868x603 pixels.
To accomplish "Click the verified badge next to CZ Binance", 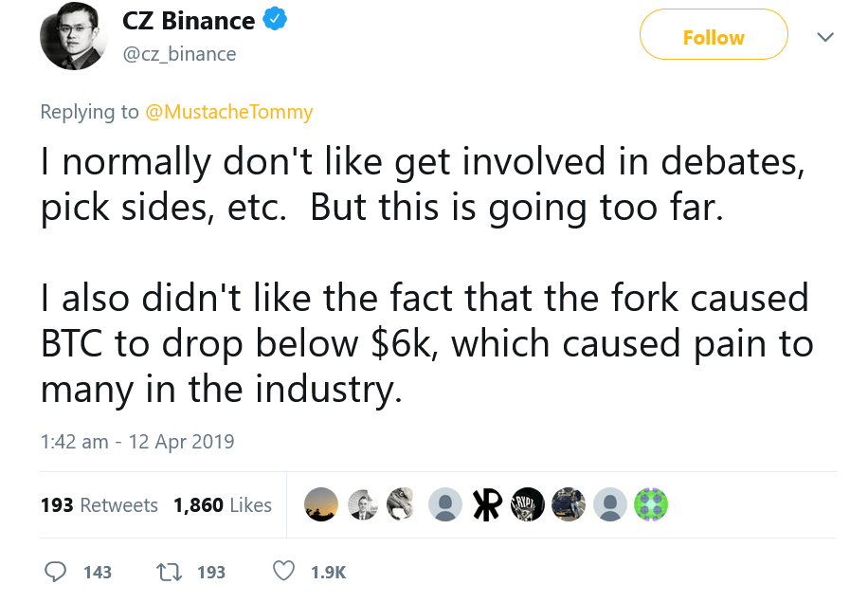I will pos(276,20).
